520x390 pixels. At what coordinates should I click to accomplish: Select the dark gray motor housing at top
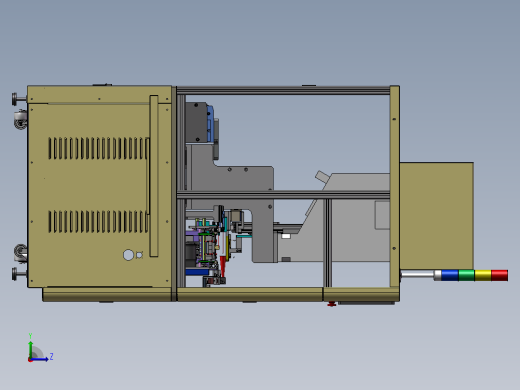[196, 123]
